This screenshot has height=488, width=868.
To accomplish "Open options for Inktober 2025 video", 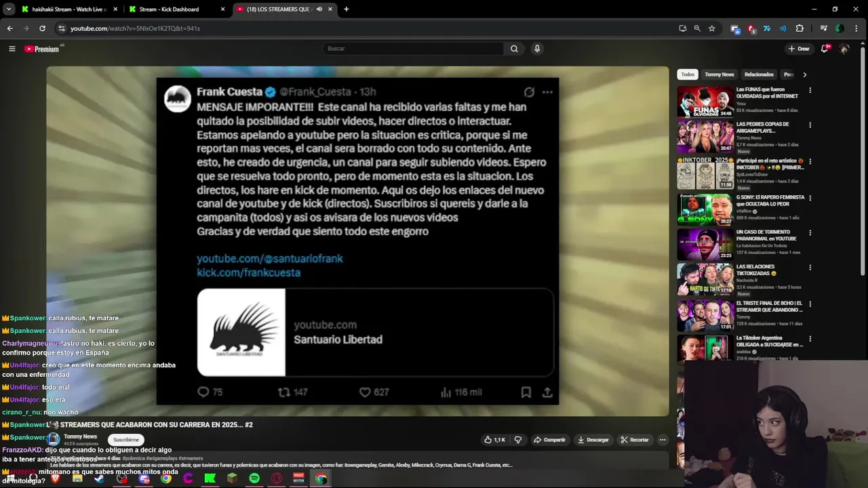I will point(810,162).
